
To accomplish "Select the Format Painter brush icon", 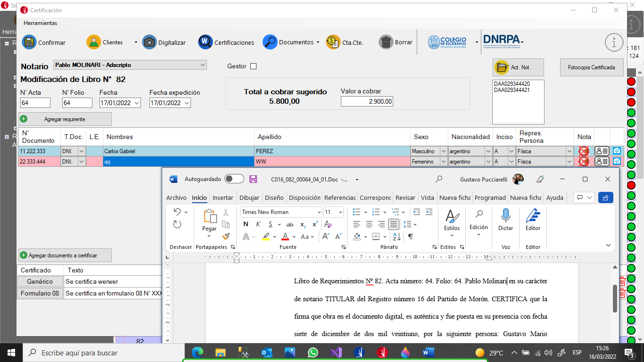I will (226, 237).
